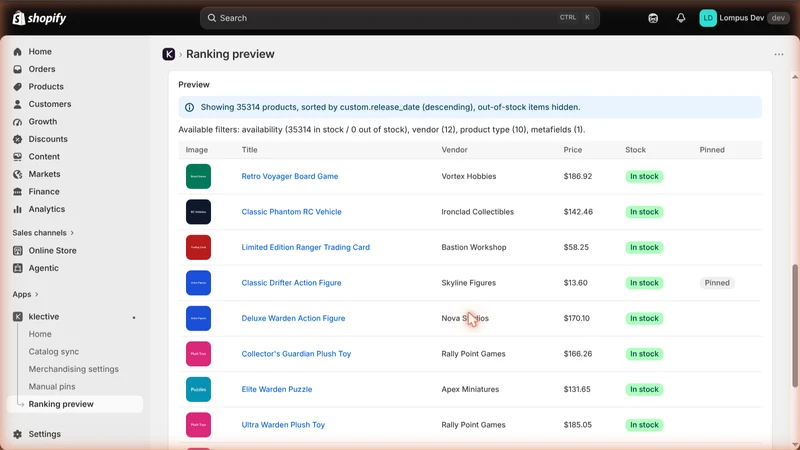Click the pin dot next to klective
Image resolution: width=800 pixels, height=450 pixels.
point(134,317)
